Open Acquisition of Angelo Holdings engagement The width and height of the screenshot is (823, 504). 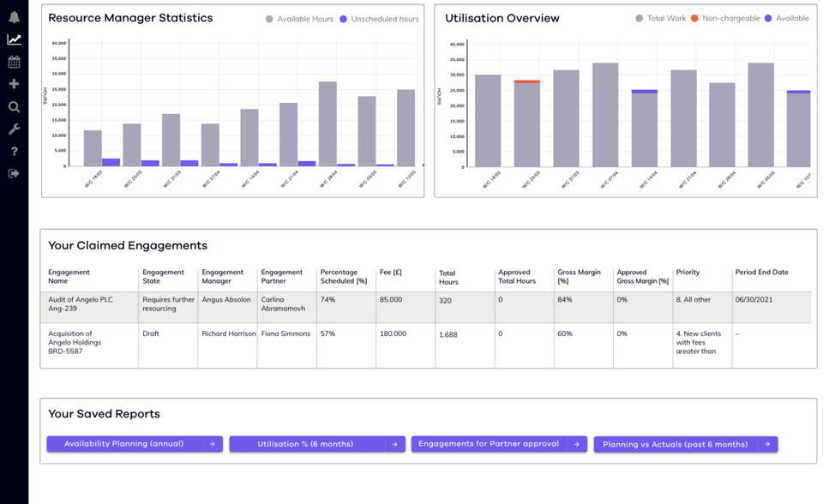pos(75,343)
